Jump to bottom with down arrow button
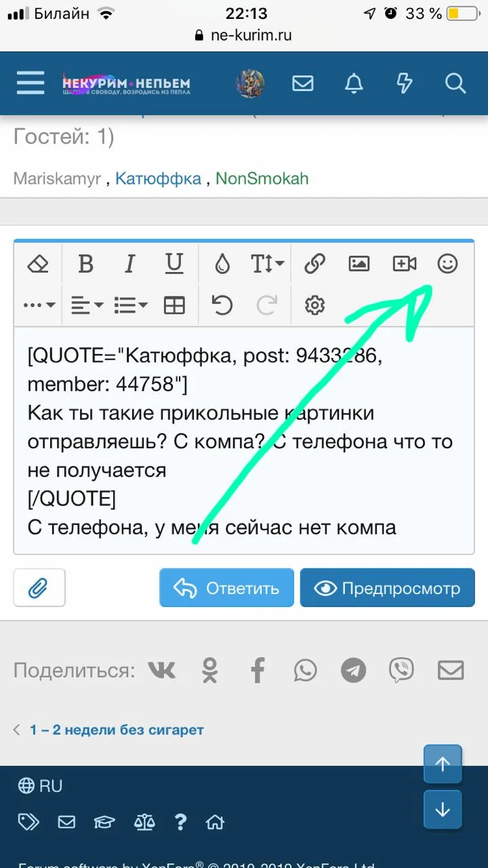The image size is (488, 868). [x=443, y=810]
